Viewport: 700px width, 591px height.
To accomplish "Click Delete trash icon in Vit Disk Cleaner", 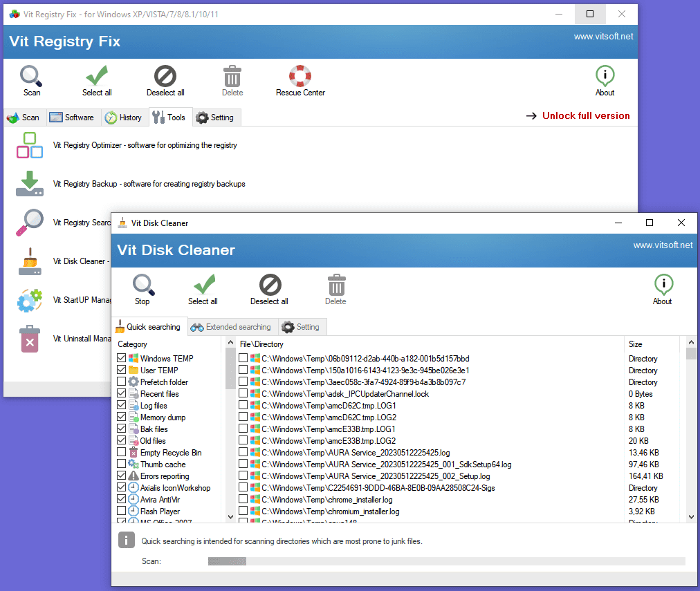I will click(337, 285).
